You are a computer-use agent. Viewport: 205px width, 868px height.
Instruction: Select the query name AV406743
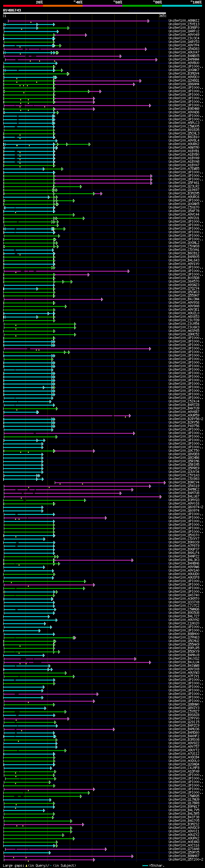pos(12,11)
